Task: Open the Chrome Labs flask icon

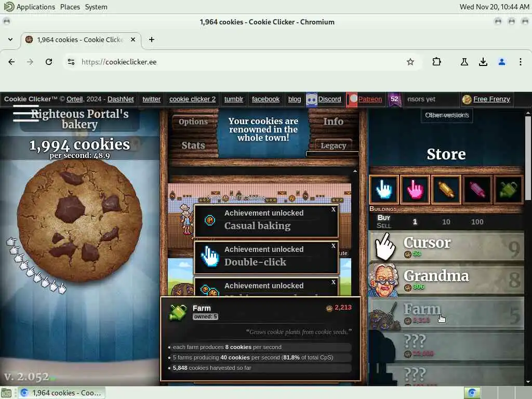Action: point(464,62)
